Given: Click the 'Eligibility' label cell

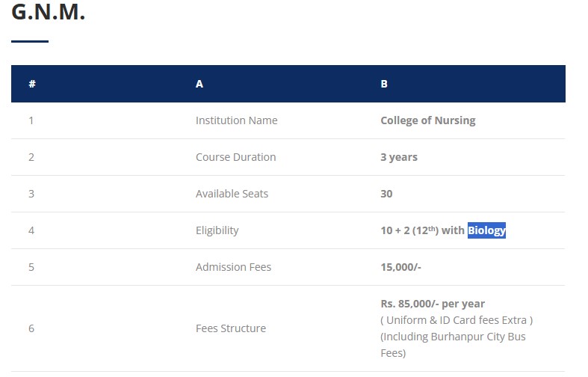Looking at the screenshot, I should pos(217,230).
